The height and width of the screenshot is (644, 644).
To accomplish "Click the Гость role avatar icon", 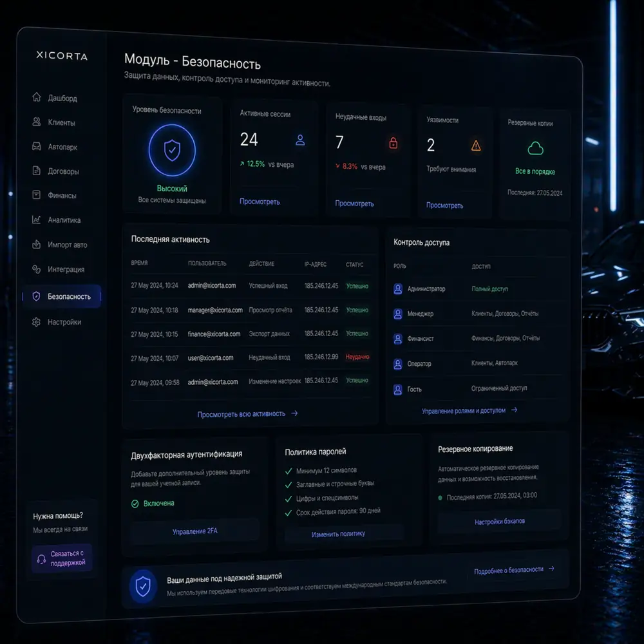I will coord(397,390).
